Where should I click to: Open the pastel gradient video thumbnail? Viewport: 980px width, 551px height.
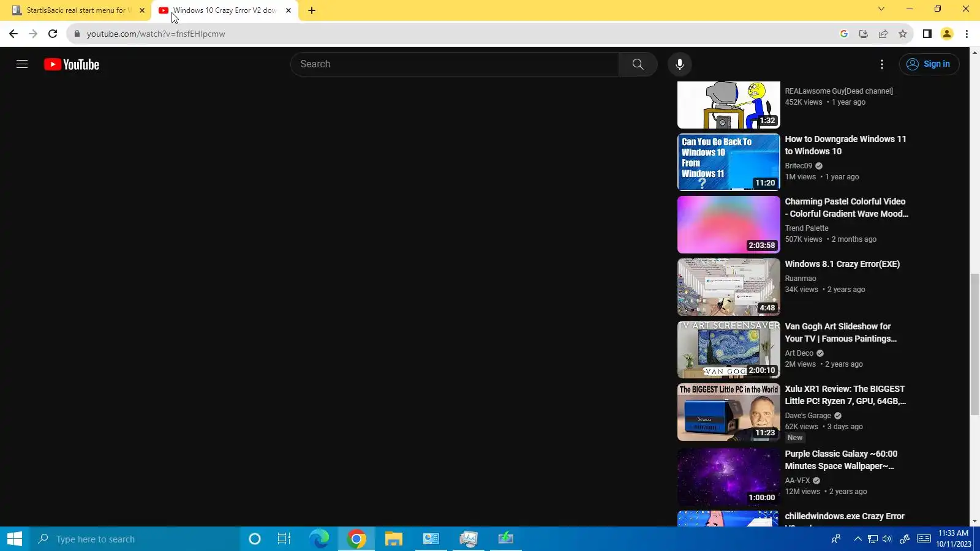click(x=729, y=225)
